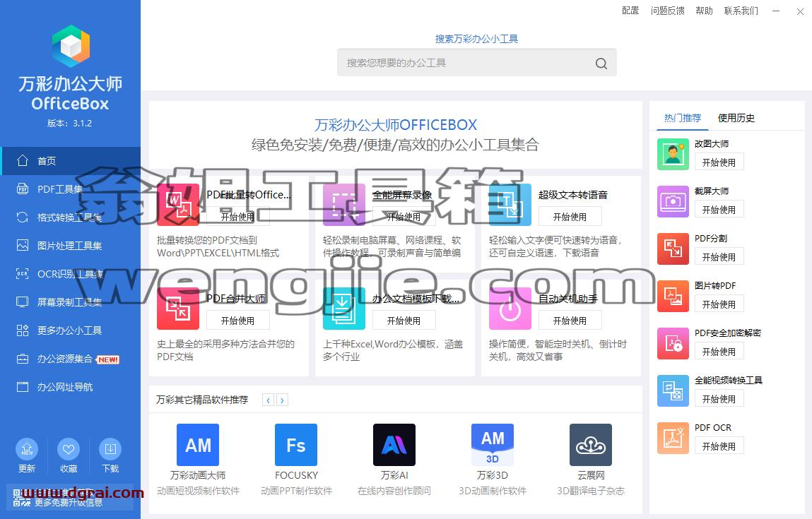The width and height of the screenshot is (812, 519).
Task: Click the 下载 download icon
Action: tap(110, 448)
